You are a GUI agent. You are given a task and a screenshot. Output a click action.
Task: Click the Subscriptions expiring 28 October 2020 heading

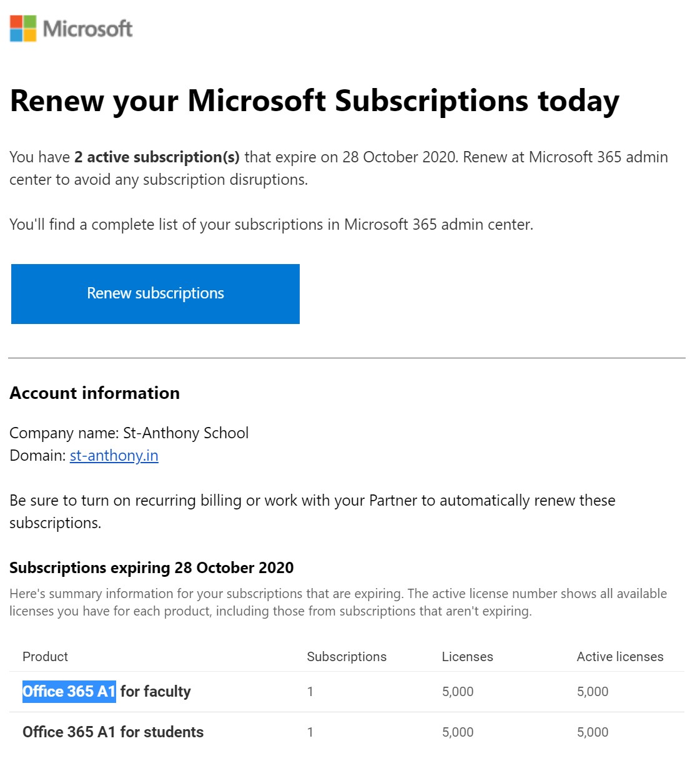(152, 567)
